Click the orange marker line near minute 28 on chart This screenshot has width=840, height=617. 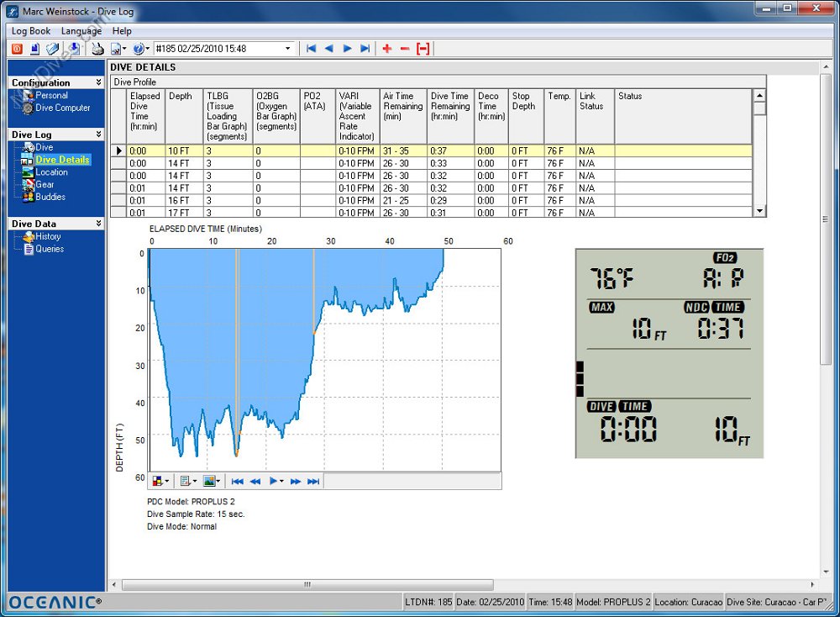point(314,291)
